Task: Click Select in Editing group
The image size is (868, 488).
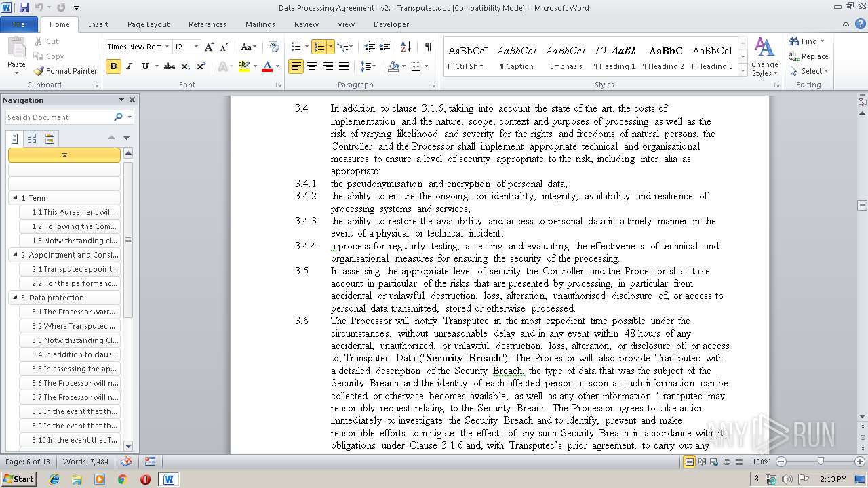Action: 809,71
